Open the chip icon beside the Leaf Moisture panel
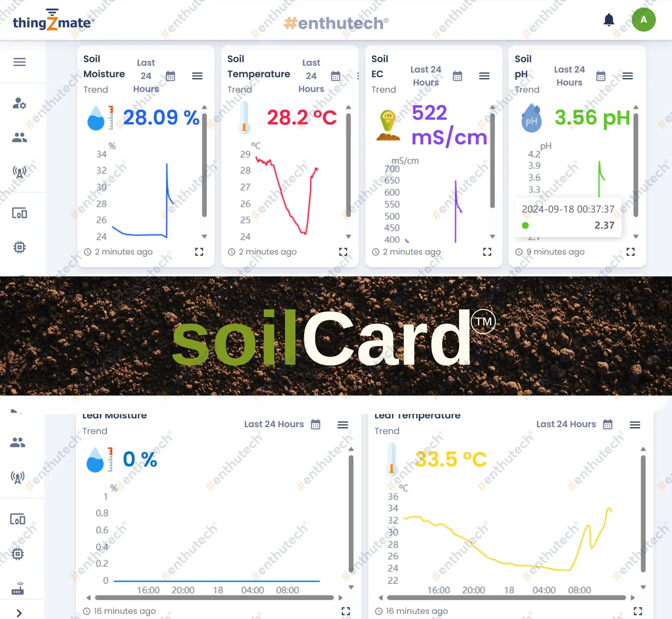672x619 pixels. tap(18, 554)
